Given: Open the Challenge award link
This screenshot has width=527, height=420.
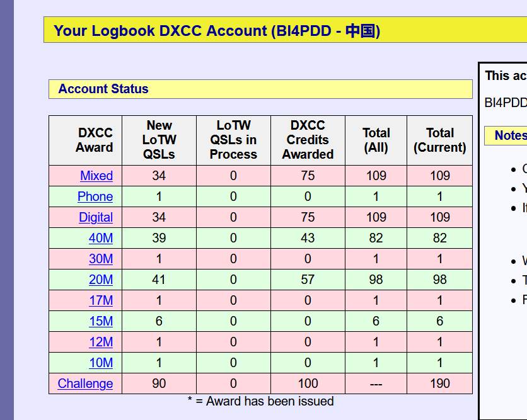Looking at the screenshot, I should [x=85, y=383].
